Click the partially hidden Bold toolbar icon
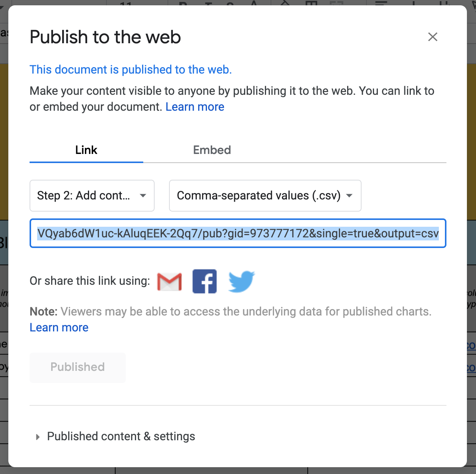Viewport: 476px width, 474px height. (183, 3)
